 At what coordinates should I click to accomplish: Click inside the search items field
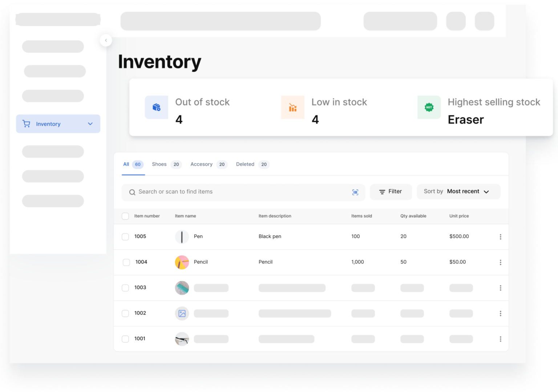pyautogui.click(x=218, y=192)
